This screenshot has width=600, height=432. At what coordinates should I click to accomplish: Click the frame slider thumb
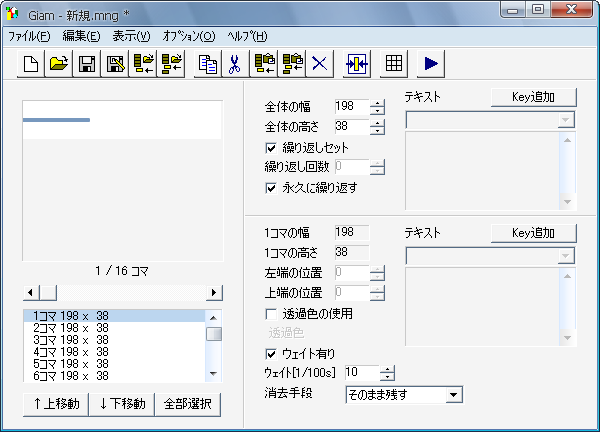click(x=48, y=293)
